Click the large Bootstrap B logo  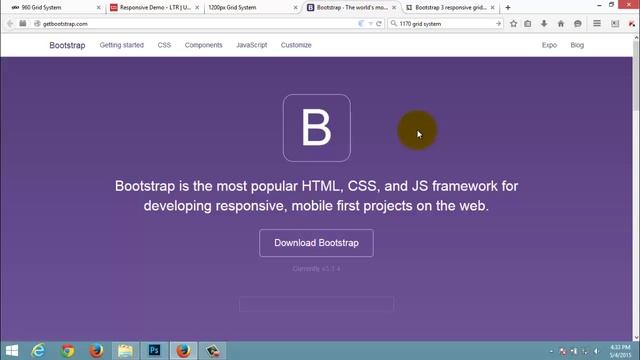[317, 128]
